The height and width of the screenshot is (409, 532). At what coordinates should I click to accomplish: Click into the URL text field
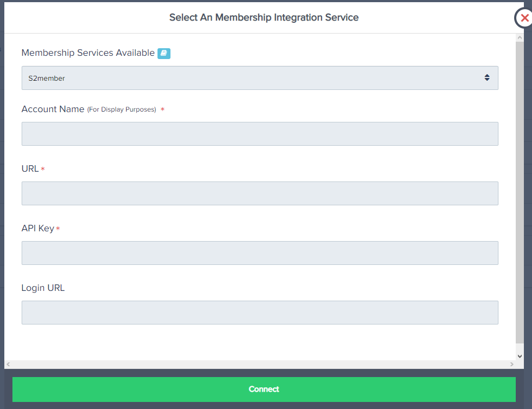coord(259,193)
